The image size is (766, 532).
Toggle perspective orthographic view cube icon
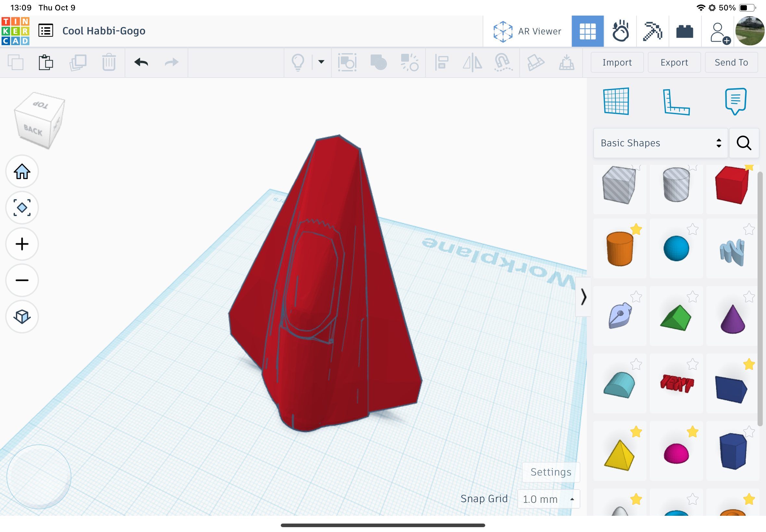pos(22,317)
